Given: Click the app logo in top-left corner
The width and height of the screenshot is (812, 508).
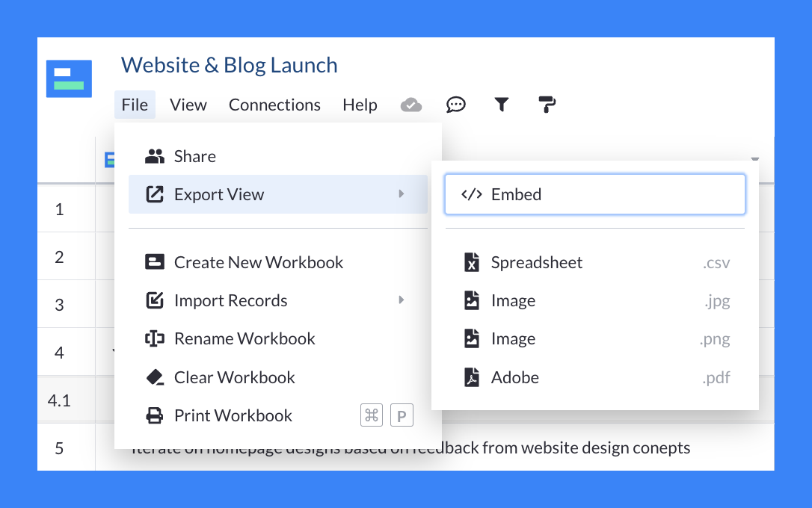Looking at the screenshot, I should tap(69, 78).
